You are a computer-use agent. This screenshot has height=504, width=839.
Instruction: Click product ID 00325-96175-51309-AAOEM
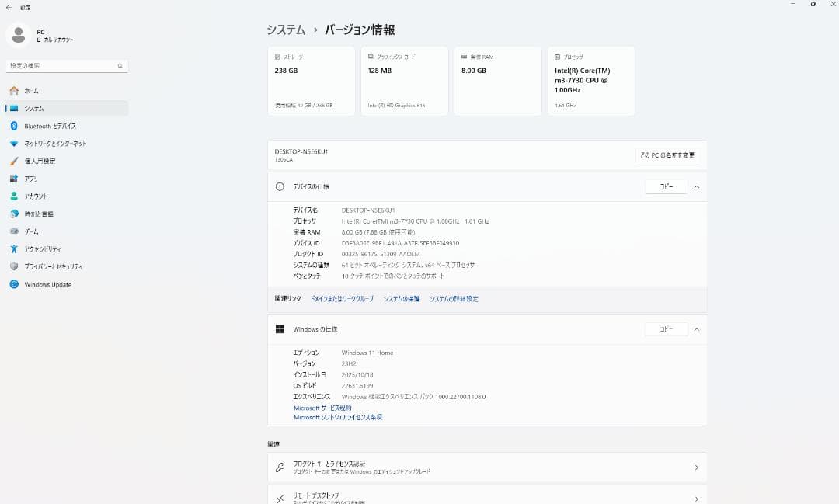[381, 254]
